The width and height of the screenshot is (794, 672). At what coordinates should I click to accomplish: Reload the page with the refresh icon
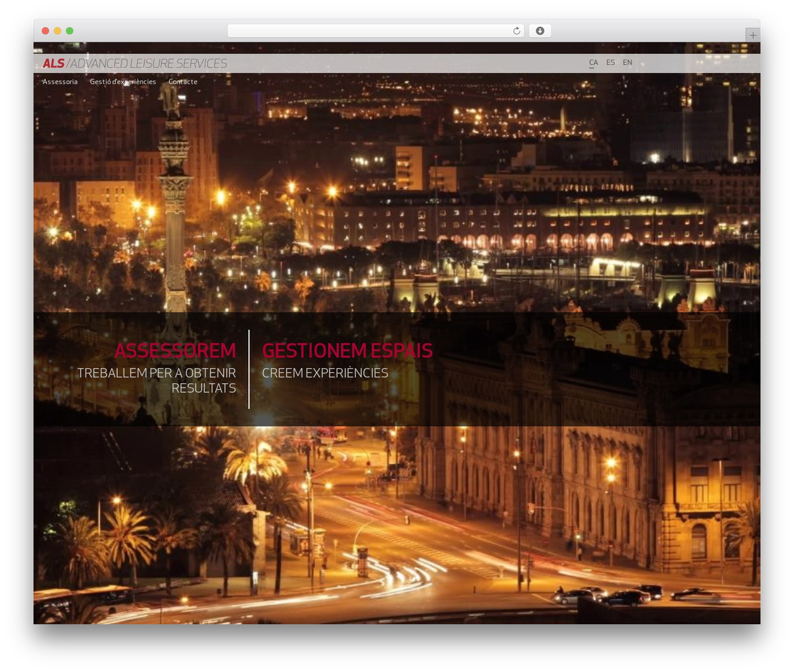[x=516, y=31]
